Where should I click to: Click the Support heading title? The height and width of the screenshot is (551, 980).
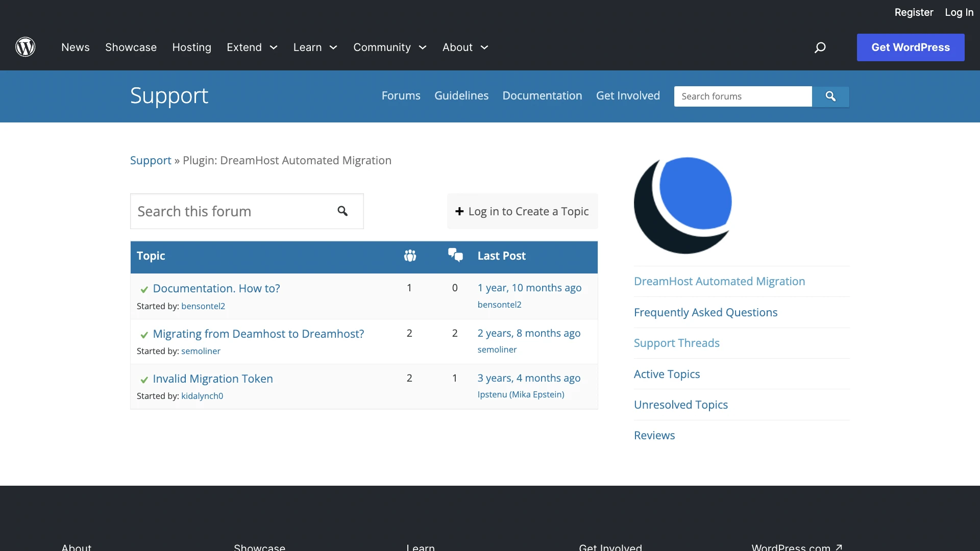click(169, 96)
